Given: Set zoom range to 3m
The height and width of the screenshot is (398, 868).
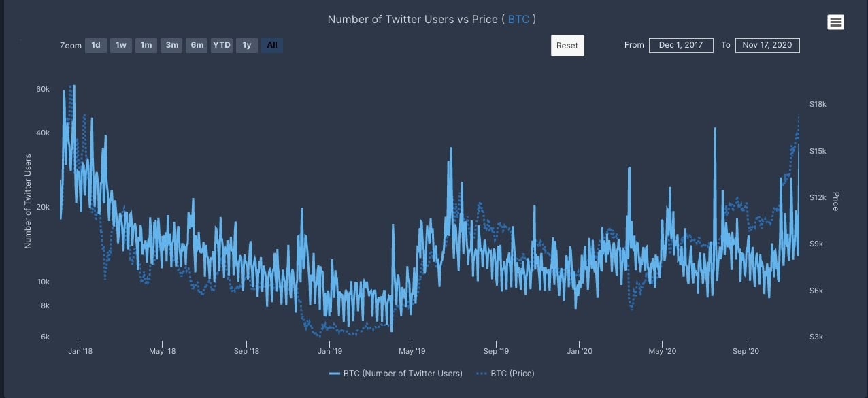Looking at the screenshot, I should tap(171, 46).
